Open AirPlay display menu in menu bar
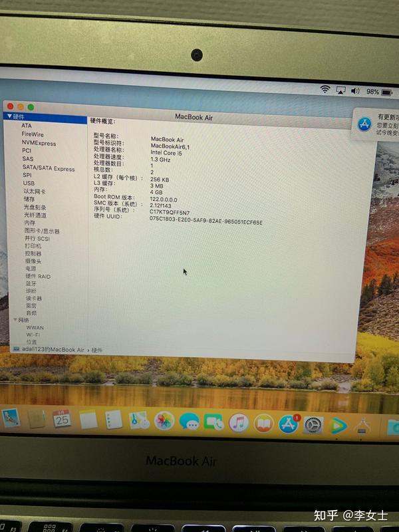The height and width of the screenshot is (532, 399). pyautogui.click(x=340, y=90)
